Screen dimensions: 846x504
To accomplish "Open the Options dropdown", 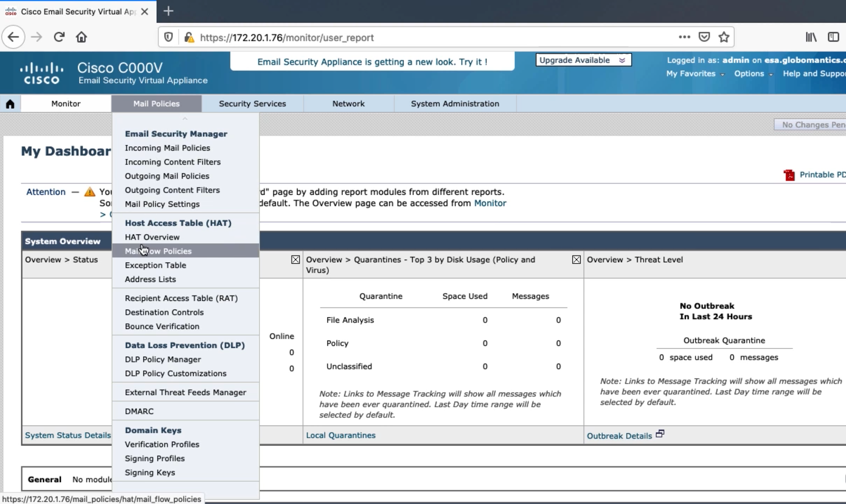I will [753, 74].
